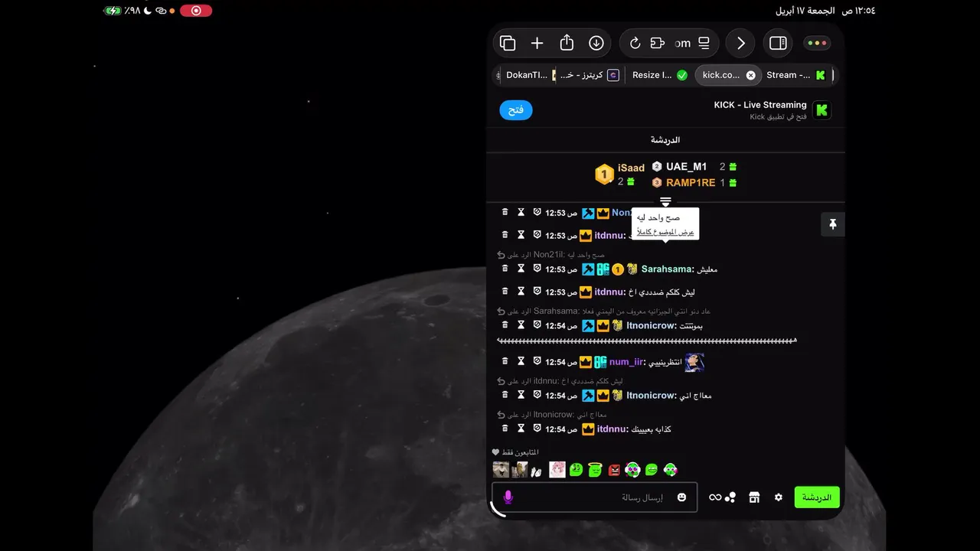This screenshot has width=980, height=551.
Task: Click the reply reference to Sarahsama
Action: click(x=604, y=311)
